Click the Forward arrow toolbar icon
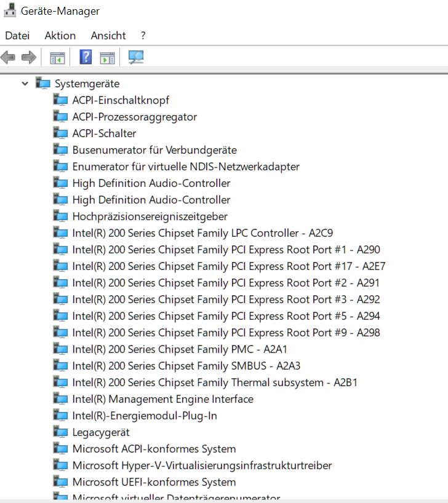The height and width of the screenshot is (503, 448). point(29,58)
